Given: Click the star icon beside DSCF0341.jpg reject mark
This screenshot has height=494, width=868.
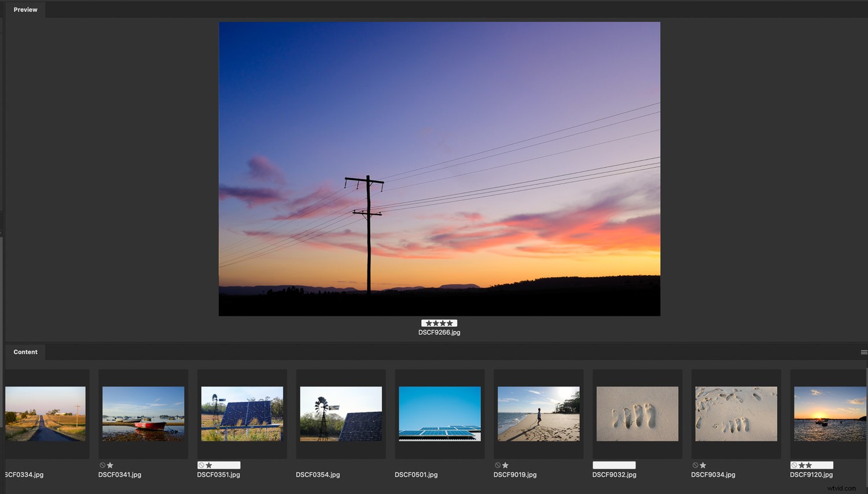Looking at the screenshot, I should point(110,465).
